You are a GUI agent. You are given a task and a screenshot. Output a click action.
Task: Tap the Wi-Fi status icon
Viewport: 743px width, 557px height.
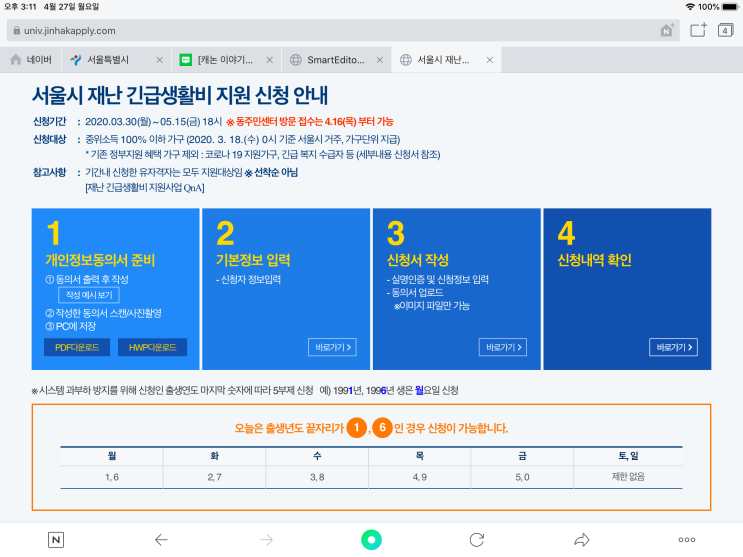690,7
